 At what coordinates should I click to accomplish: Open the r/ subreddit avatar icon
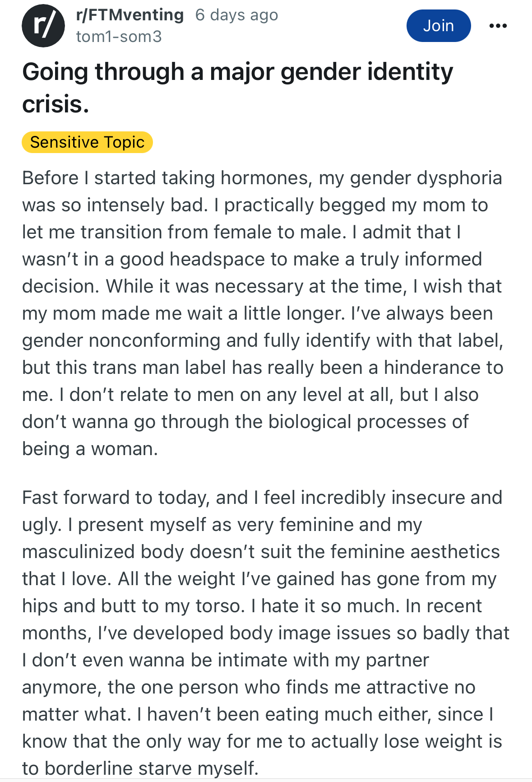tap(43, 26)
